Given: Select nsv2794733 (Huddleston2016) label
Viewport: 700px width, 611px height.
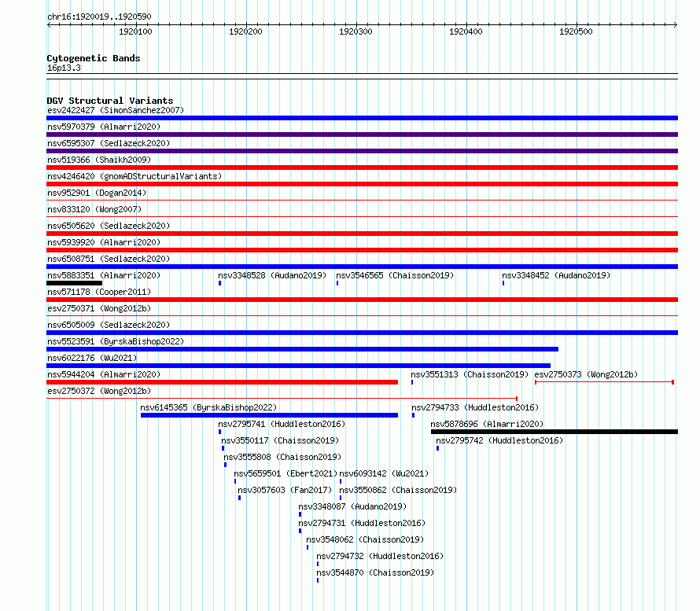Looking at the screenshot, I should tap(475, 407).
